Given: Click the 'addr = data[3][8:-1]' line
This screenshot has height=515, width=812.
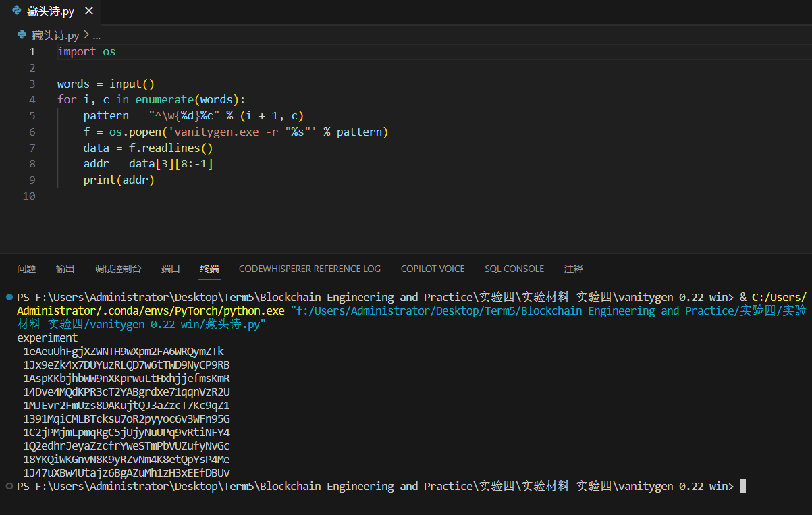Looking at the screenshot, I should [148, 164].
